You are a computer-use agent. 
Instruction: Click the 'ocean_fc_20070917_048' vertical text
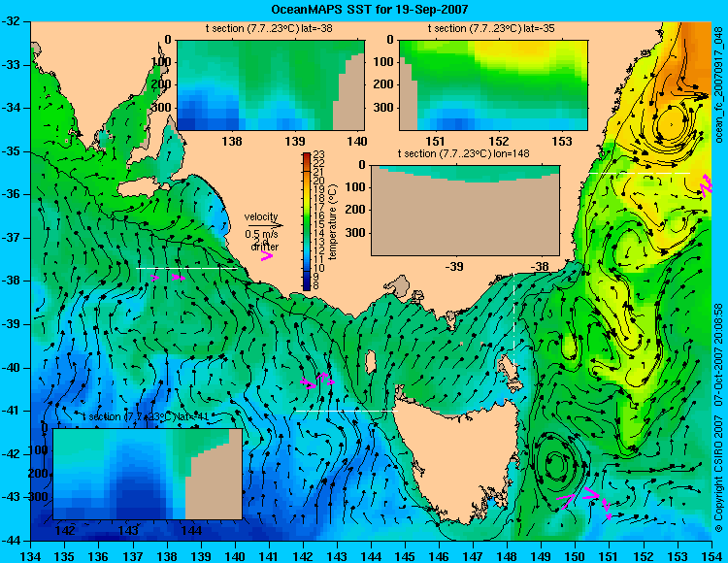click(718, 83)
